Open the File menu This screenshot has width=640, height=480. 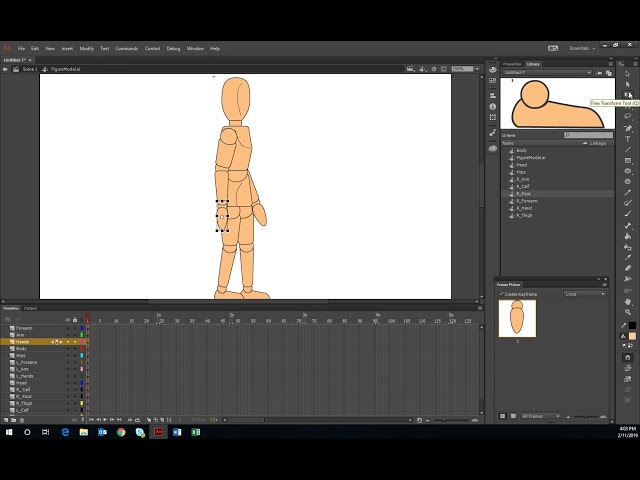[21, 48]
